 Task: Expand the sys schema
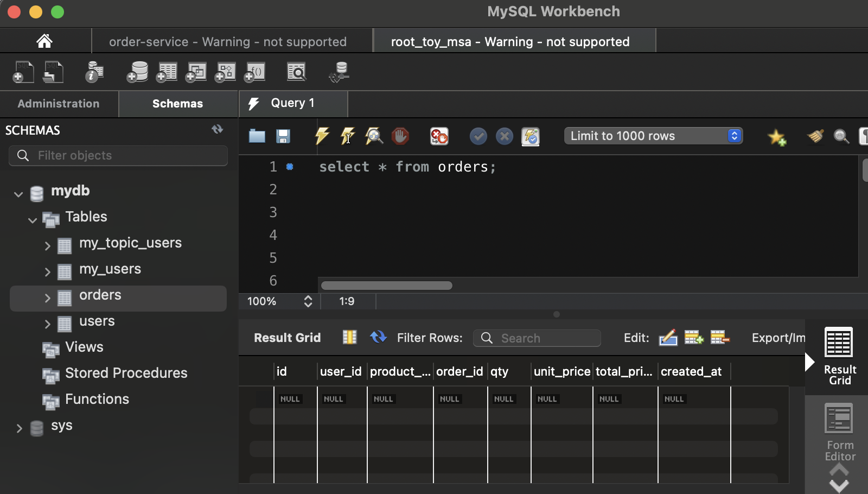tap(19, 428)
